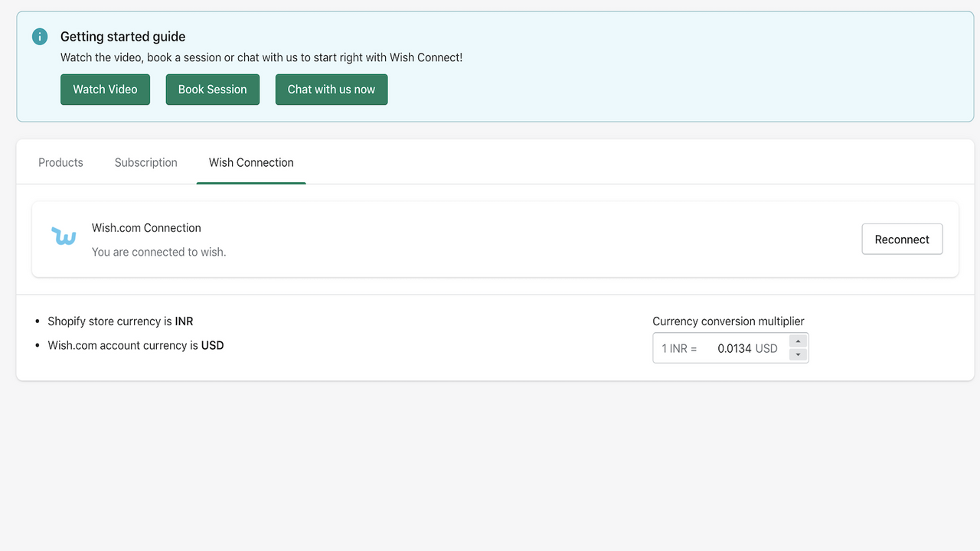Start a chat with Chat with us now
This screenshot has width=980, height=551.
[332, 90]
